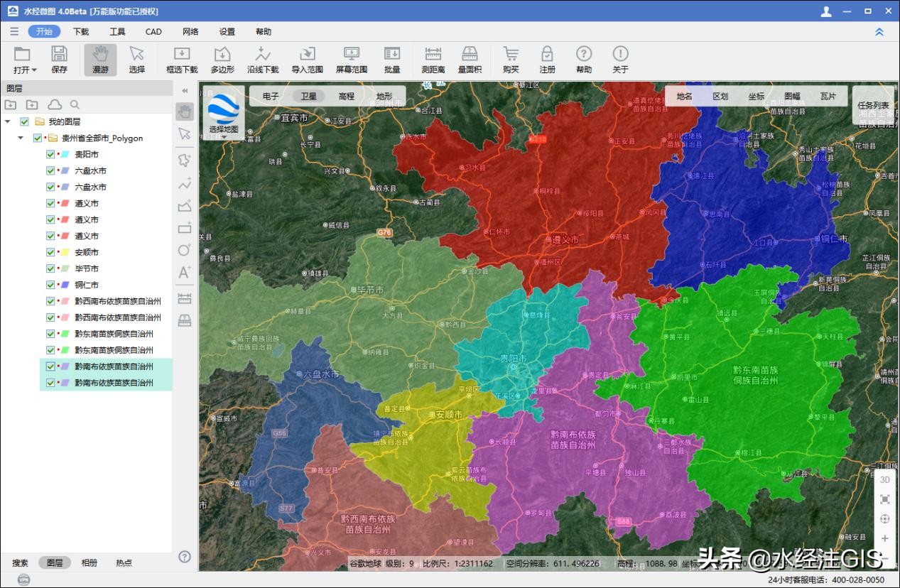
Task: Click the 框选下载 box download icon
Action: point(182,55)
